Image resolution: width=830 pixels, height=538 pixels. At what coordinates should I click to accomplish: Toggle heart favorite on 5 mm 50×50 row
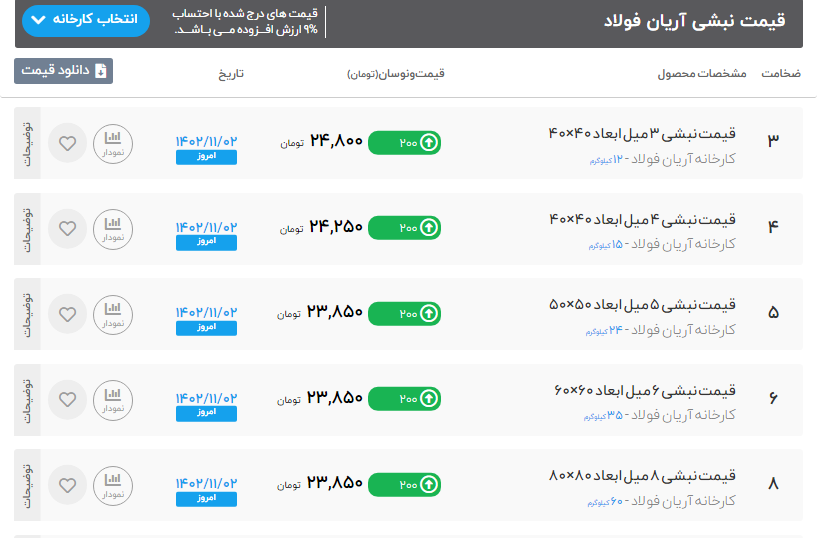click(67, 314)
